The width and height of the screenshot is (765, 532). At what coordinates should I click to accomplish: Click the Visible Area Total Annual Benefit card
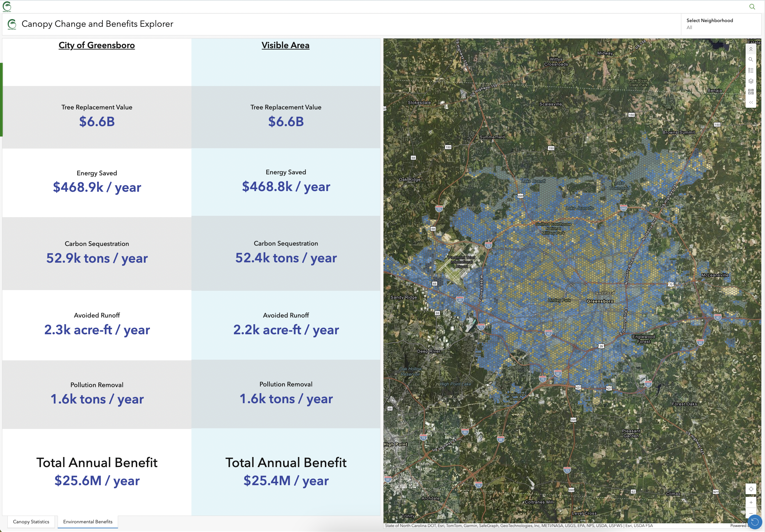(x=286, y=471)
